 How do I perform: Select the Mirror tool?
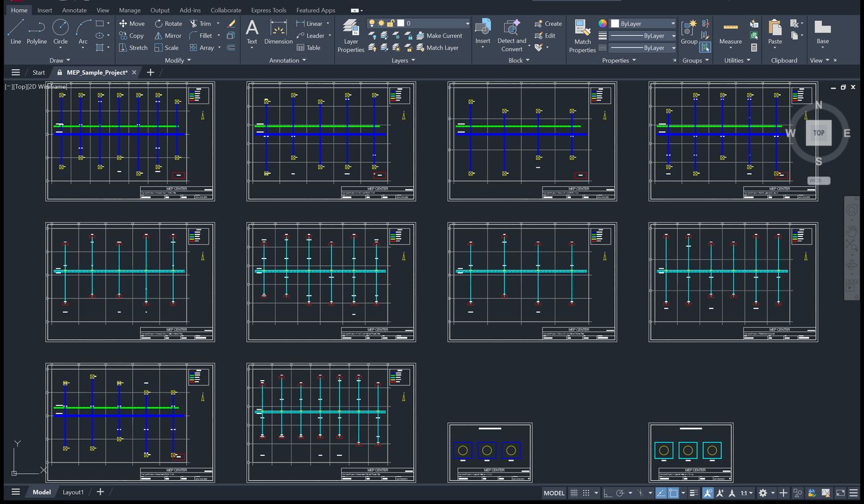coord(168,36)
